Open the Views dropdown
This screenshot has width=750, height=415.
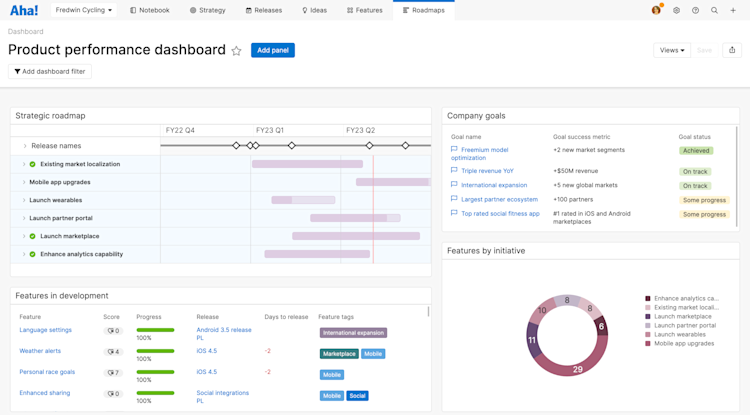tap(672, 50)
